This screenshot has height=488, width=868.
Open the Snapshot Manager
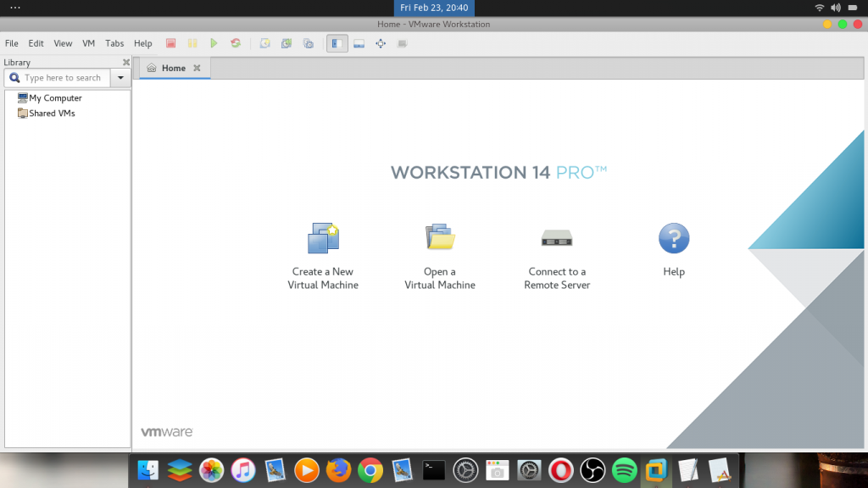click(309, 43)
